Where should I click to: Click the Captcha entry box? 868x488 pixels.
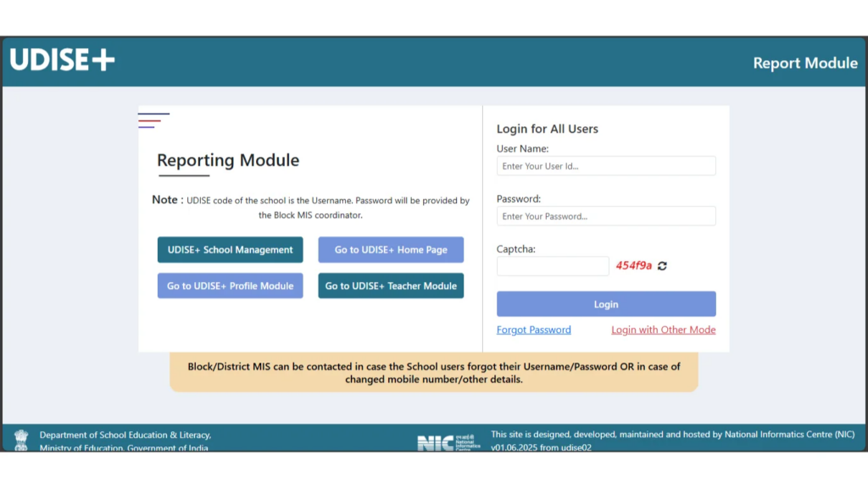pos(552,266)
